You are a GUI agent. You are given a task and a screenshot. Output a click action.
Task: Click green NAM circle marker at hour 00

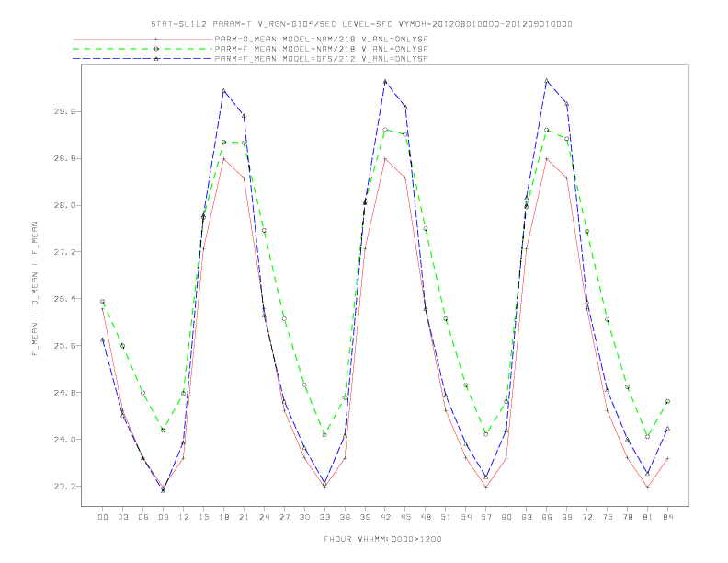[x=103, y=302]
